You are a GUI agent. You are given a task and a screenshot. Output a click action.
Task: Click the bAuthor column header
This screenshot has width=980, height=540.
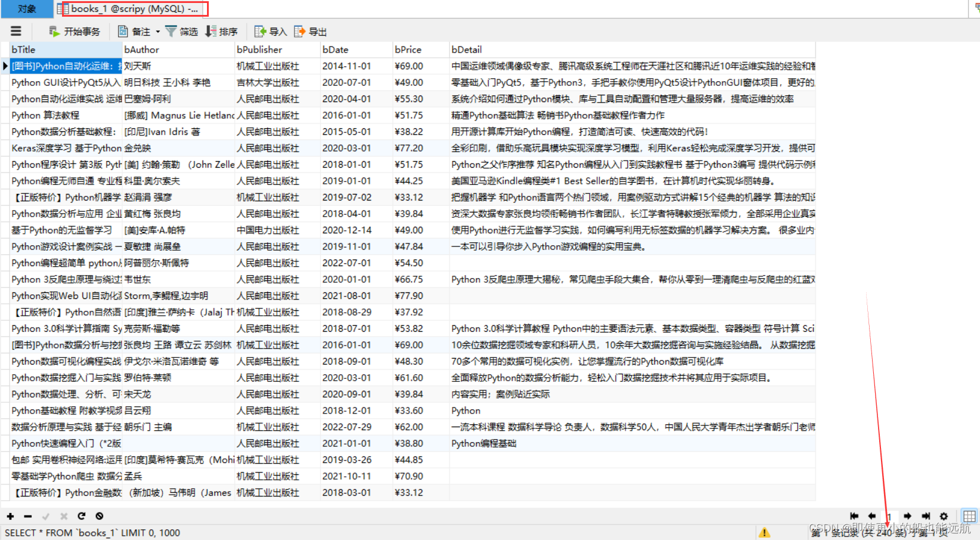[x=178, y=50]
